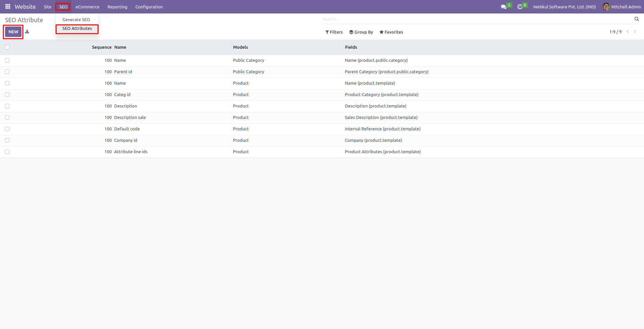The image size is (644, 329).
Task: Check the Name (product.template) row checkbox
Action: click(x=7, y=83)
